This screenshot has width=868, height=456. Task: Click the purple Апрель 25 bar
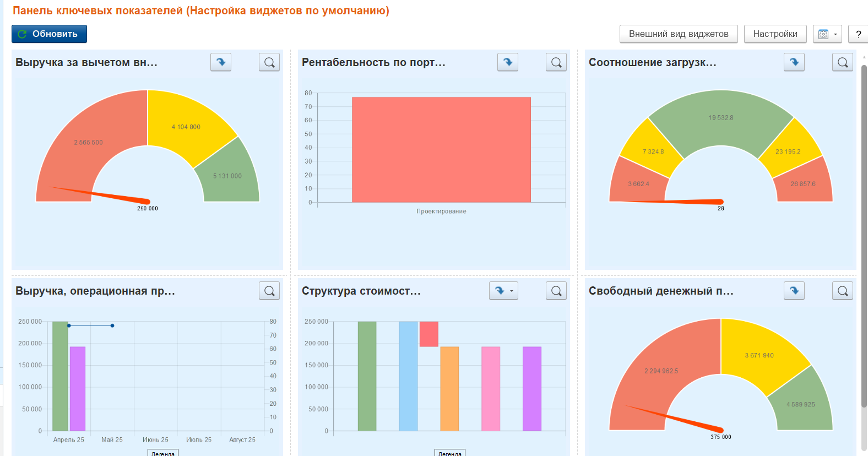pos(78,389)
